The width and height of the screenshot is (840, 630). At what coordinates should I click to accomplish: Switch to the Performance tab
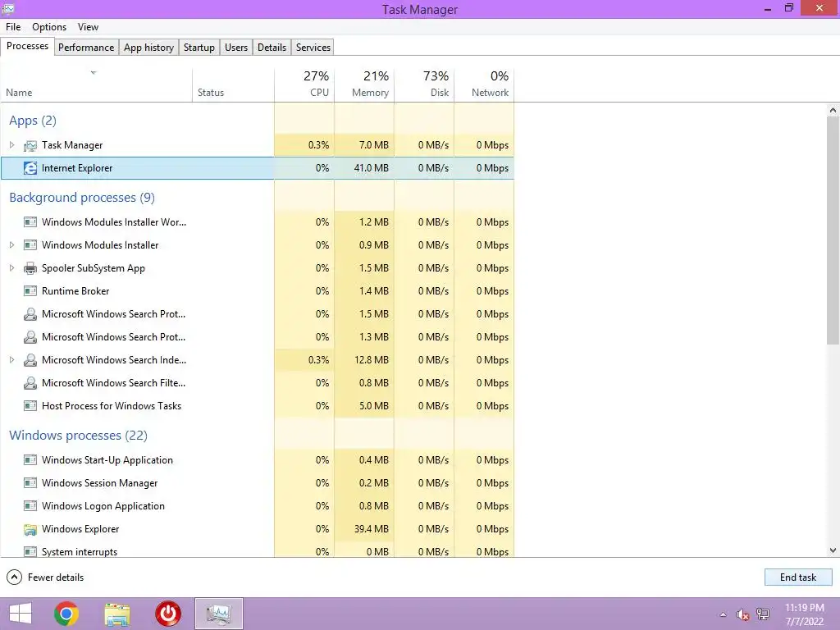(x=86, y=47)
